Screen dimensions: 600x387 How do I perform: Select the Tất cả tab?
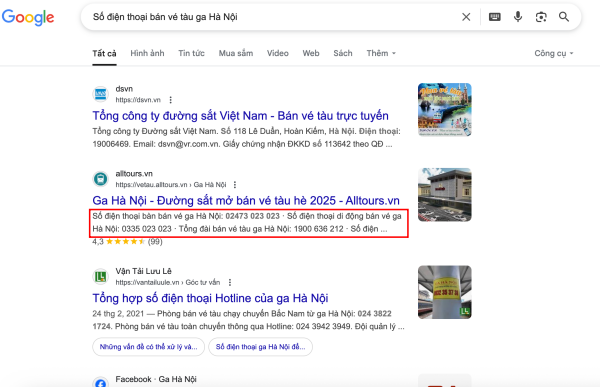coord(104,53)
